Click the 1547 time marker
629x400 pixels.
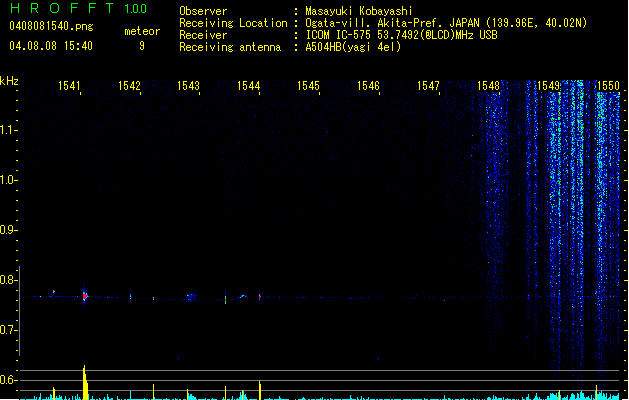coord(428,86)
